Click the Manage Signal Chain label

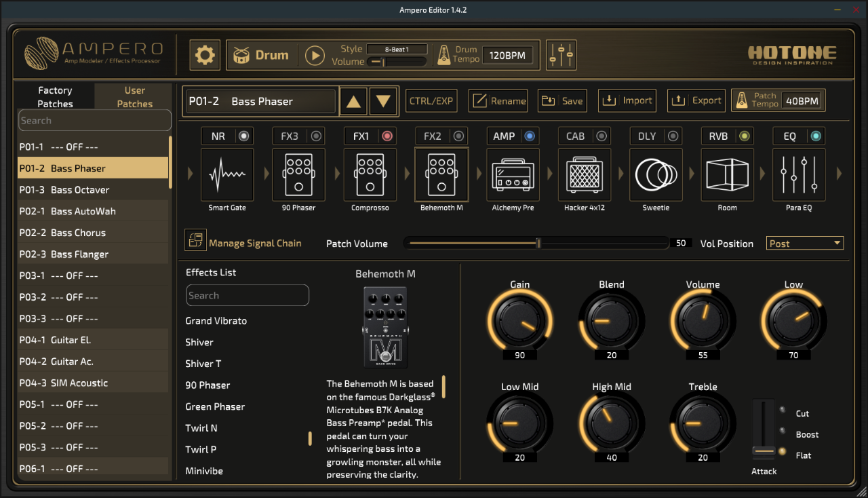[x=255, y=243]
